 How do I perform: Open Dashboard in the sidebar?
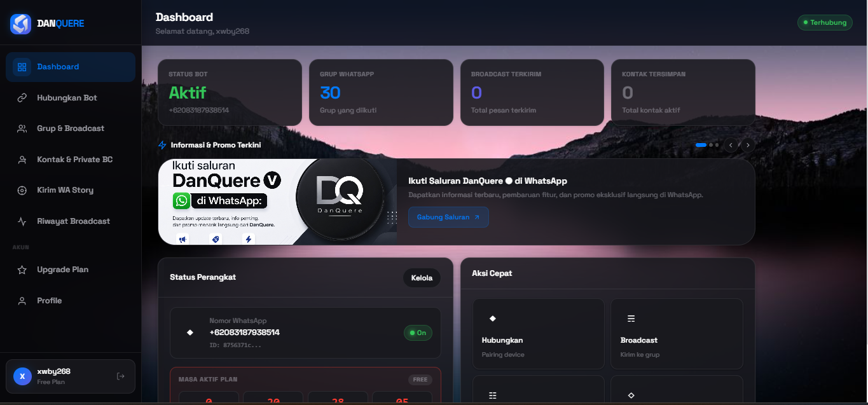pyautogui.click(x=71, y=67)
